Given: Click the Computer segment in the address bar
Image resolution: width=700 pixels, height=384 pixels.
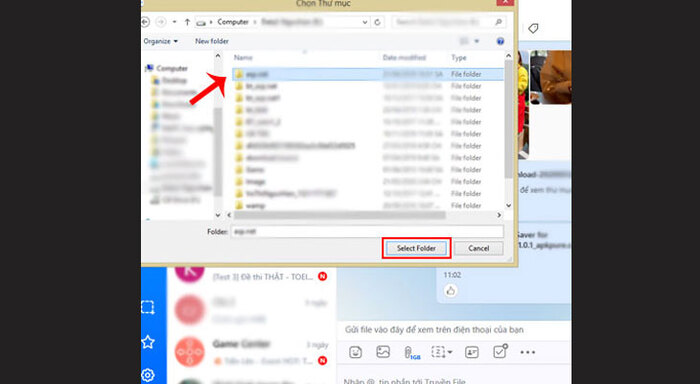Looking at the screenshot, I should click(x=233, y=22).
